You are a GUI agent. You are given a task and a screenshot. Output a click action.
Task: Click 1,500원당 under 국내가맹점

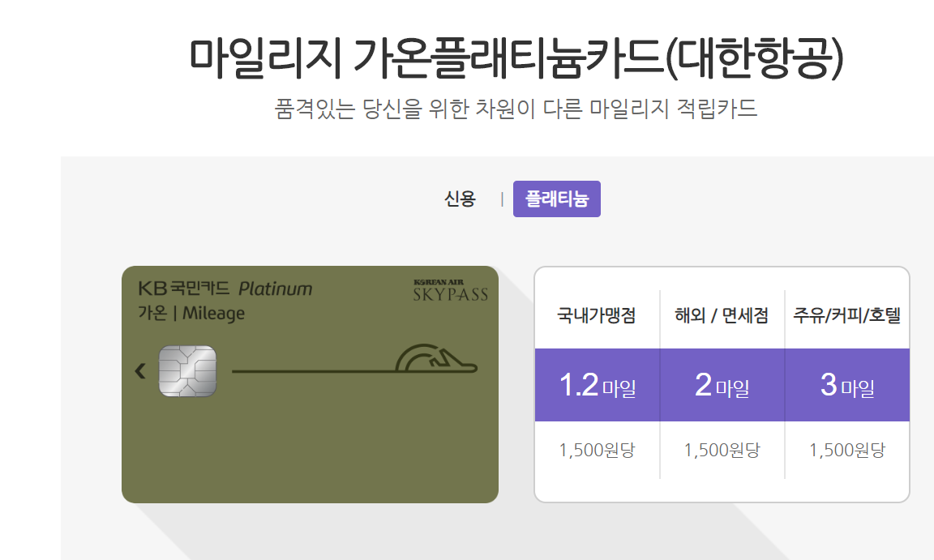click(x=597, y=450)
